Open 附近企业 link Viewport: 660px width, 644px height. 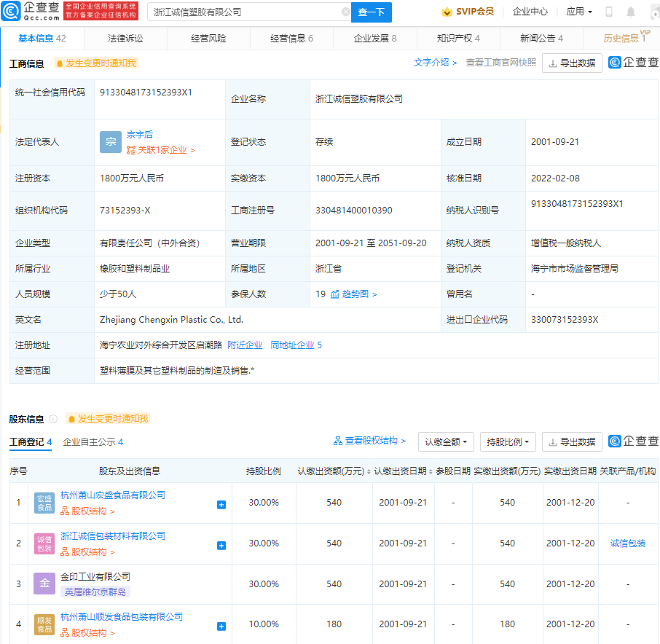coord(245,345)
